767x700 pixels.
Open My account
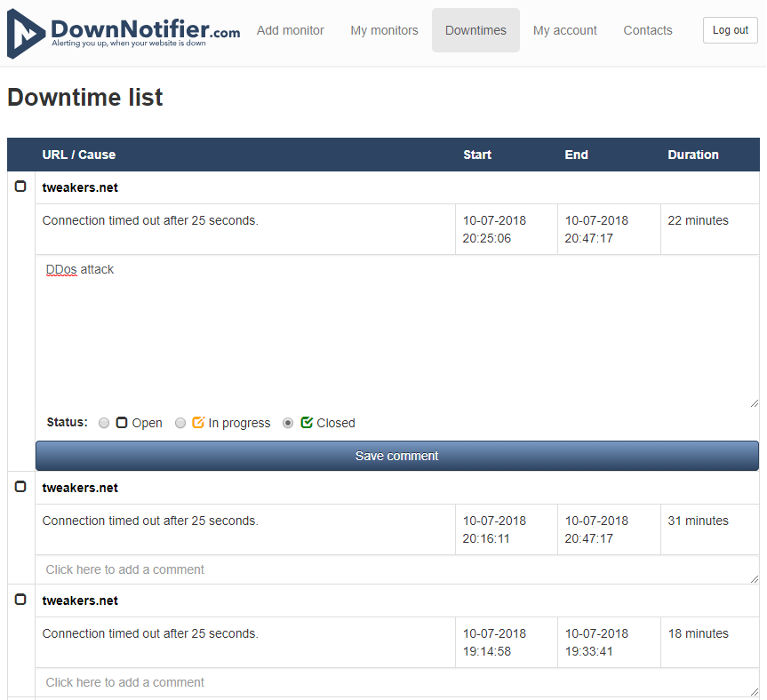(565, 30)
